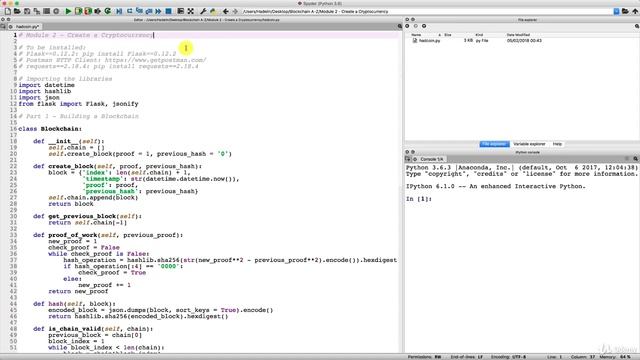This screenshot has width=640, height=360.
Task: Switch to the Variable explorer tab
Action: click(x=529, y=144)
